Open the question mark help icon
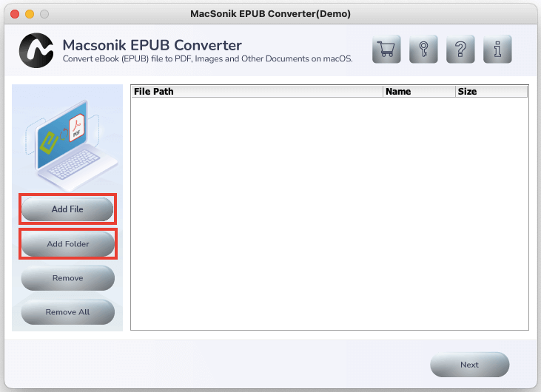The image size is (541, 392). (x=460, y=49)
